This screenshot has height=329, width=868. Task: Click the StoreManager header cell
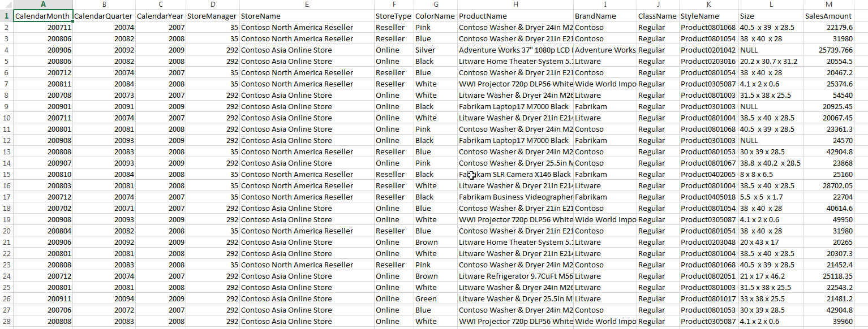[x=212, y=16]
